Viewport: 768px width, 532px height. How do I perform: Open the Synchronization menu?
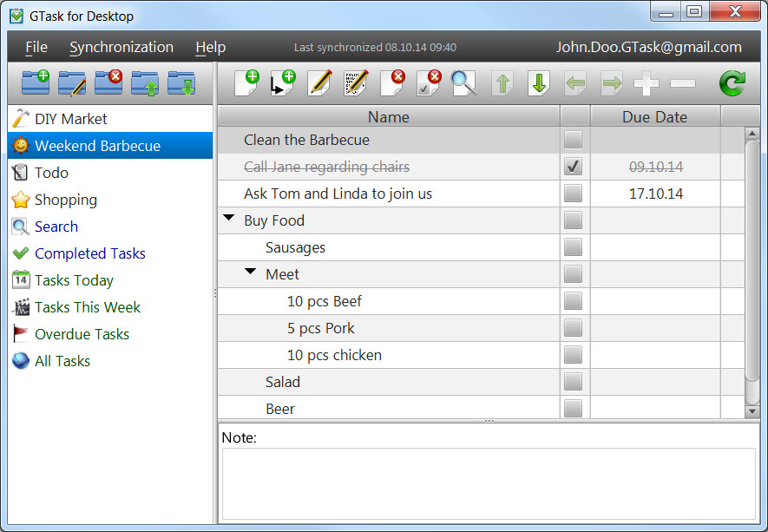coord(121,47)
